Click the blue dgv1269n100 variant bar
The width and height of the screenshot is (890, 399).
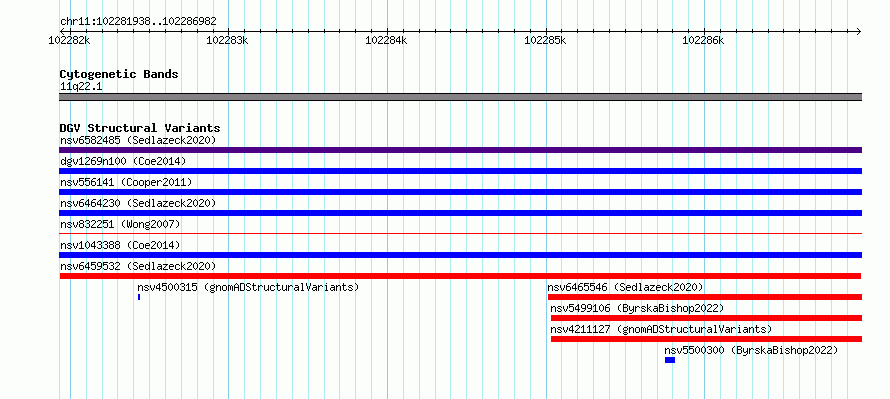point(460,171)
